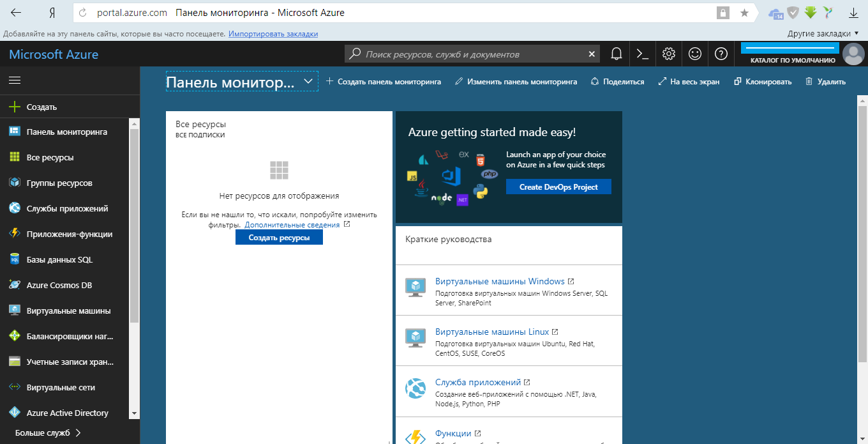Click the Виртуальные машины monitor icon
This screenshot has width=868, height=444.
tap(15, 310)
